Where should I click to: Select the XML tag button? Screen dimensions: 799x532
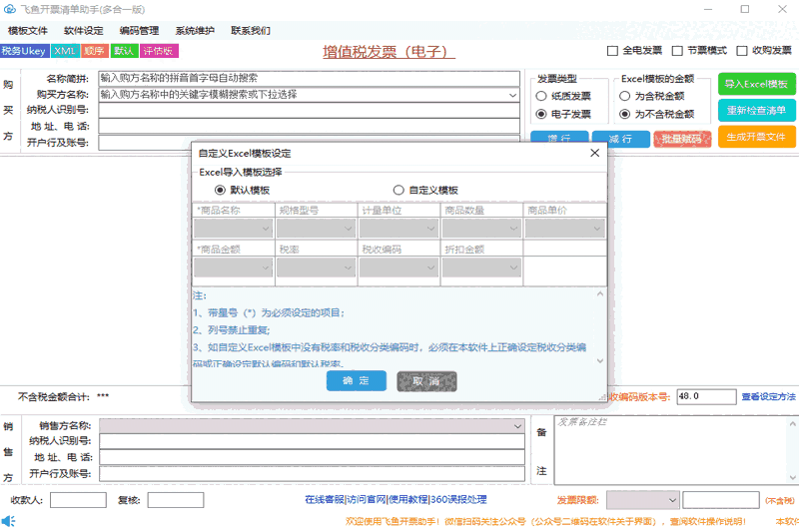(x=65, y=51)
